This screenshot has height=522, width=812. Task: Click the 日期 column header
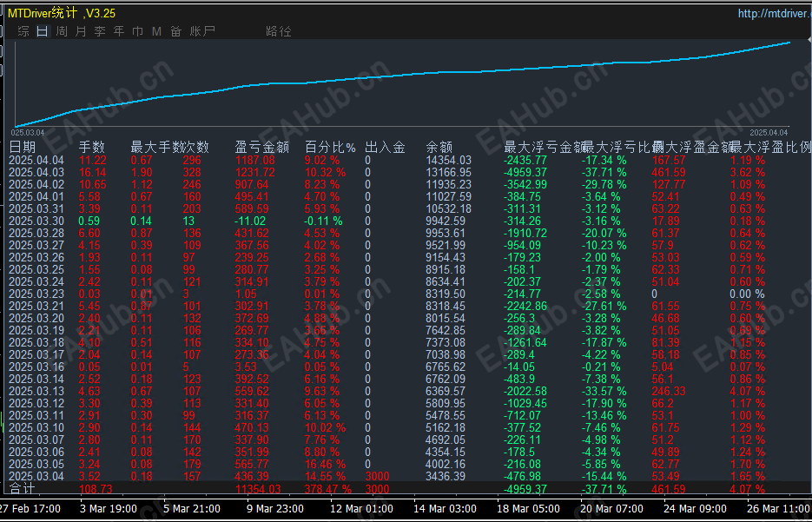[23, 147]
